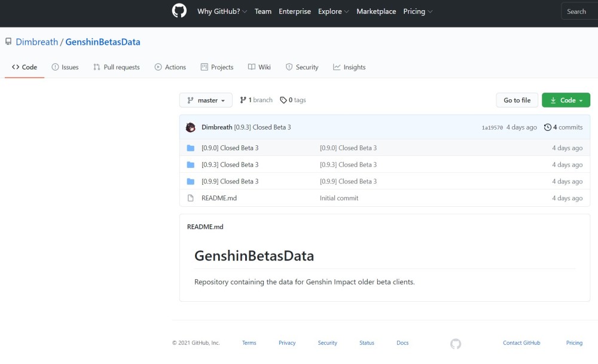Viewport: 598px width, 364px height.
Task: Click the 4 days ago timestamp for README.md
Action: coord(568,198)
